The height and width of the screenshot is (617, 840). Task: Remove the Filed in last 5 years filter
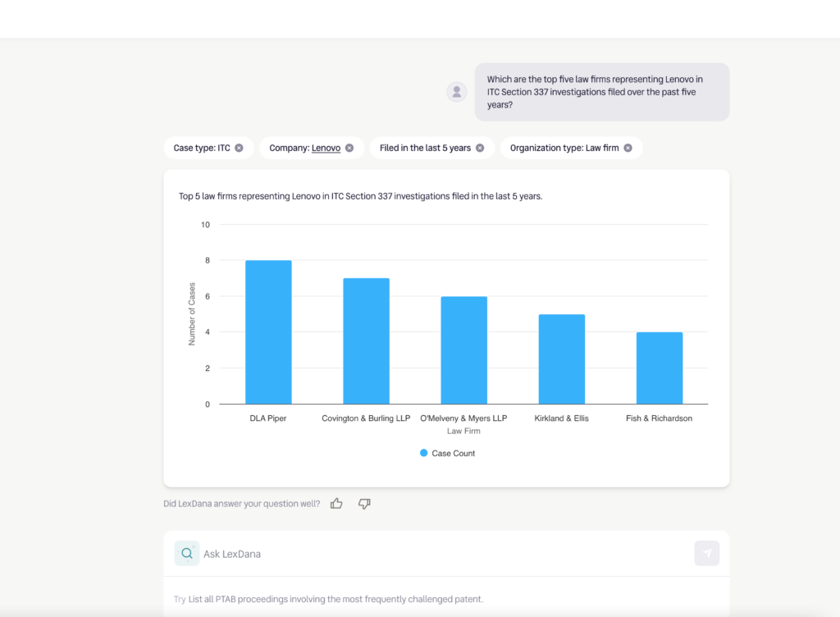(x=480, y=148)
